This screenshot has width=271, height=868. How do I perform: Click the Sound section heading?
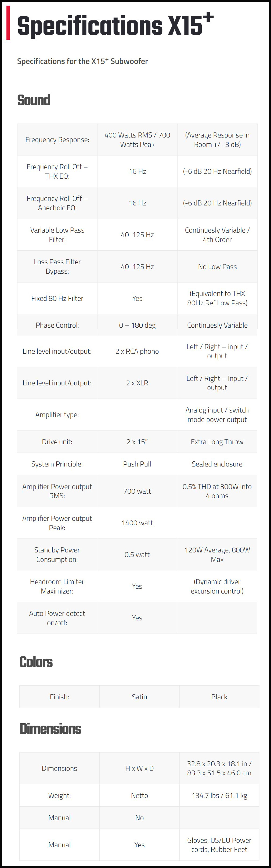(x=34, y=100)
